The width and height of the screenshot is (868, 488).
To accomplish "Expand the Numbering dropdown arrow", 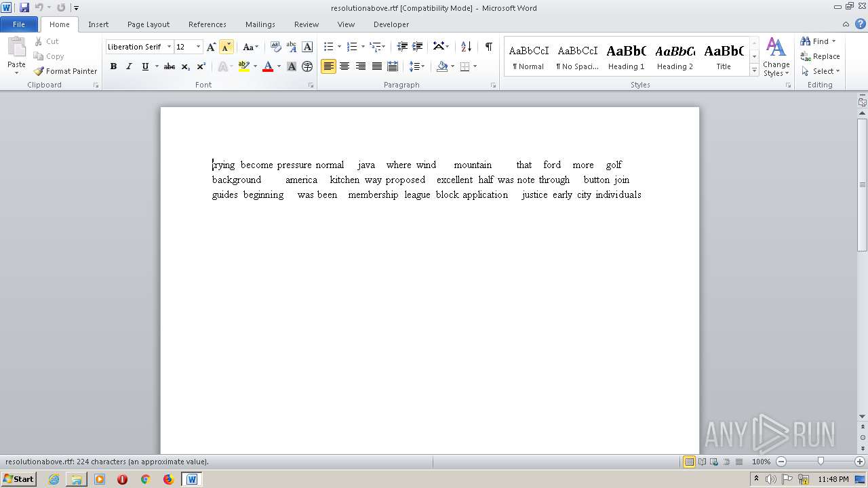I will tap(363, 47).
